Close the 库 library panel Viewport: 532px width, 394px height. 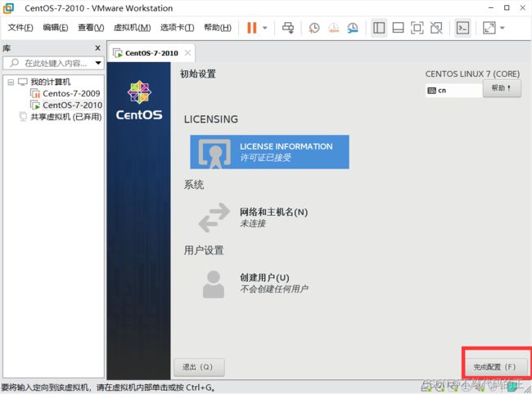[x=97, y=48]
